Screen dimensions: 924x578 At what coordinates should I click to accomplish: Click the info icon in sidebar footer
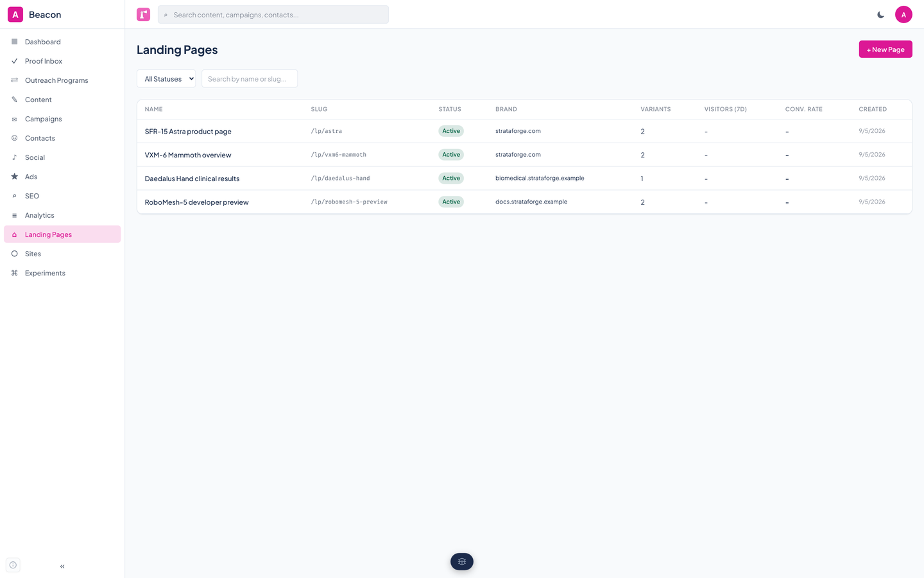13,565
